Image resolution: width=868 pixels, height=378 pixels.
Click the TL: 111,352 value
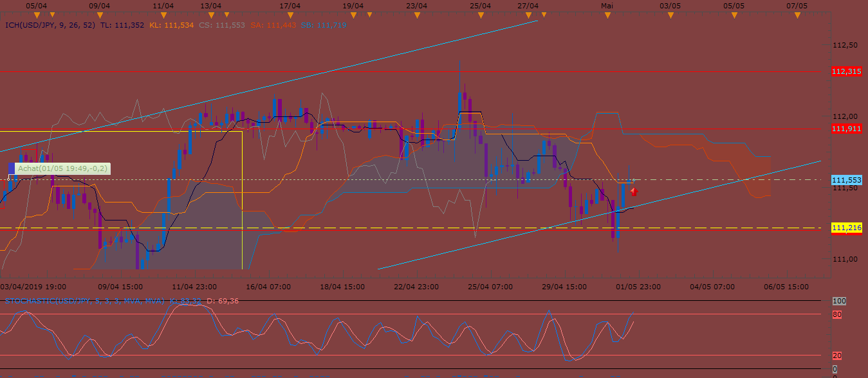click(122, 25)
